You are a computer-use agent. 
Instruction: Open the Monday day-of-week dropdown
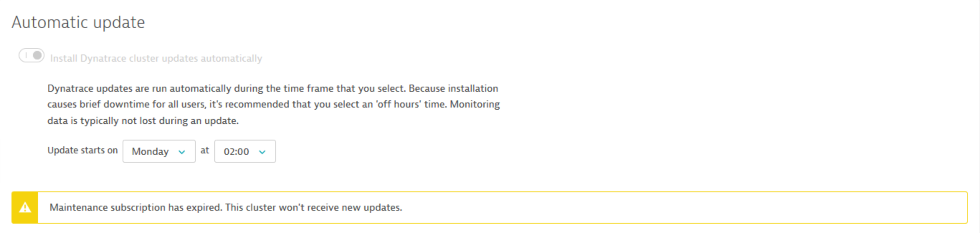click(159, 152)
